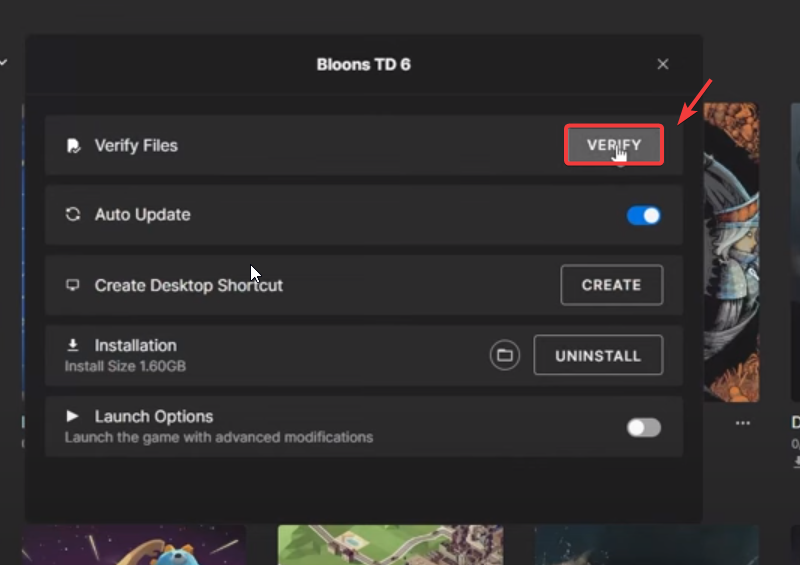Open the three-dot game options menu
This screenshot has height=565, width=800.
pyautogui.click(x=742, y=423)
